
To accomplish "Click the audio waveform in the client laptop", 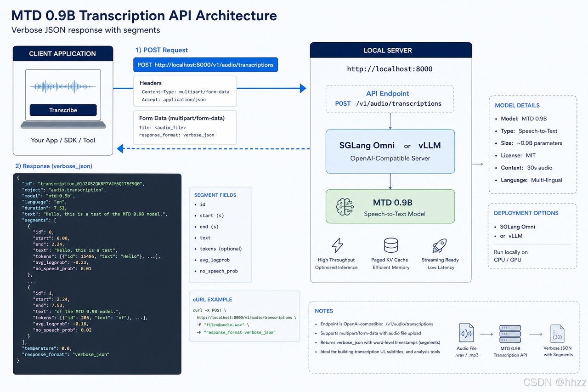I will (63, 86).
